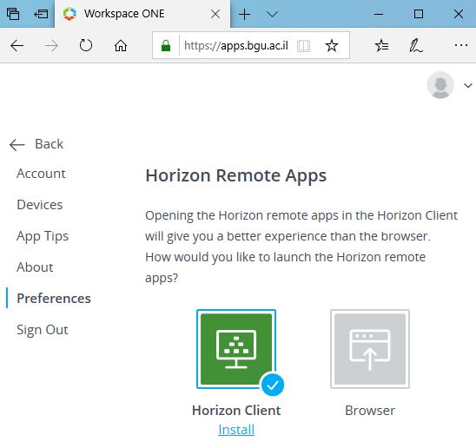Image resolution: width=476 pixels, height=448 pixels.
Task: Go back in browser history
Action: [x=17, y=46]
